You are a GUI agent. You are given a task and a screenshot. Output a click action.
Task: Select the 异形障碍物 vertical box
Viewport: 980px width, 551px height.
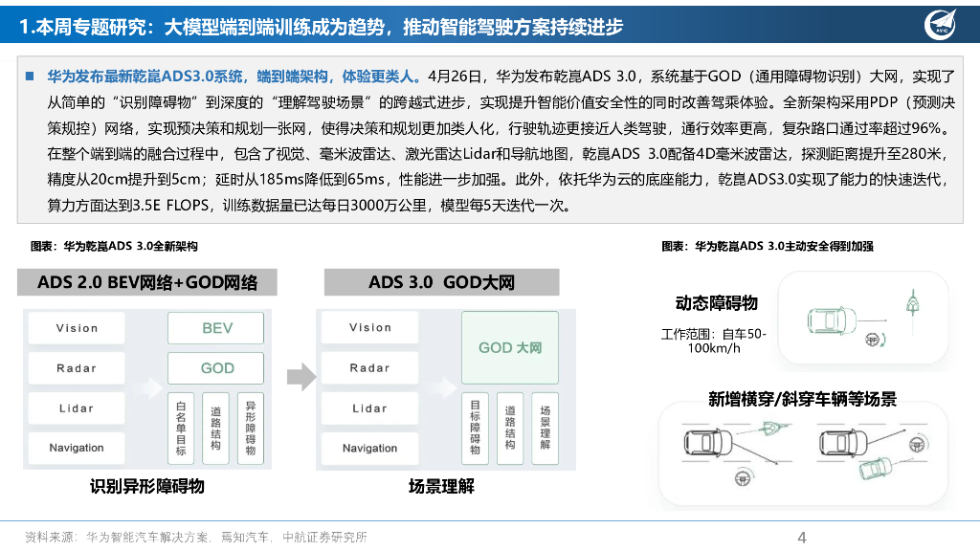[x=251, y=427]
